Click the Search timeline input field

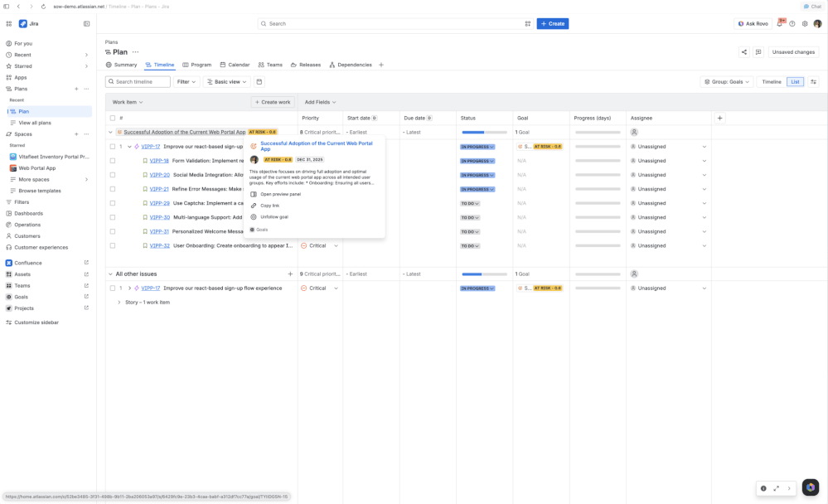(138, 82)
